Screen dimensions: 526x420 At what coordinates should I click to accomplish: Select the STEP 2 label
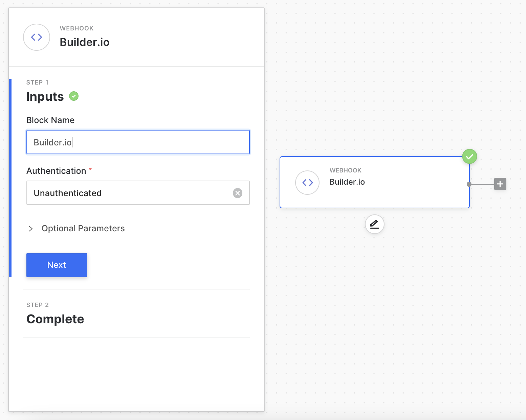(x=38, y=305)
